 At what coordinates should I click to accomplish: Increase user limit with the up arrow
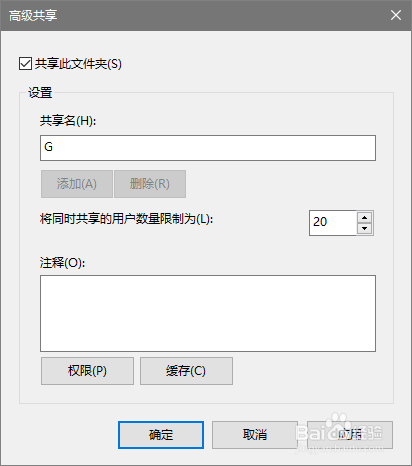tap(365, 218)
